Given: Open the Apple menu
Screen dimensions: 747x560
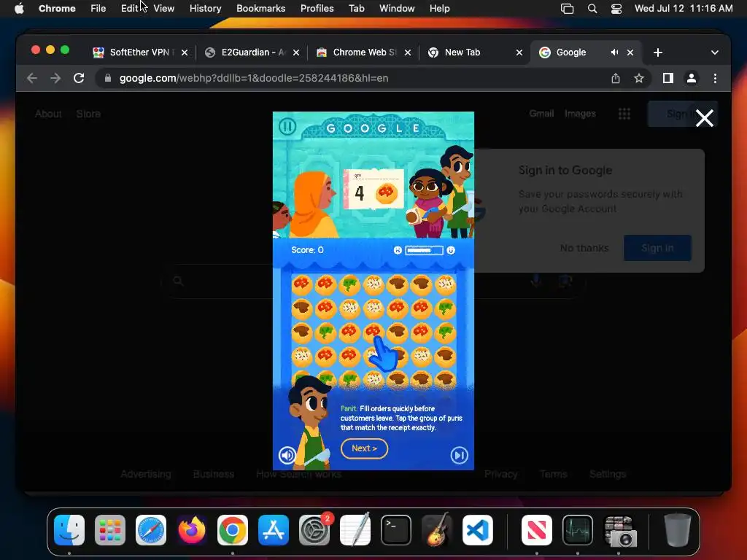Looking at the screenshot, I should click(19, 9).
